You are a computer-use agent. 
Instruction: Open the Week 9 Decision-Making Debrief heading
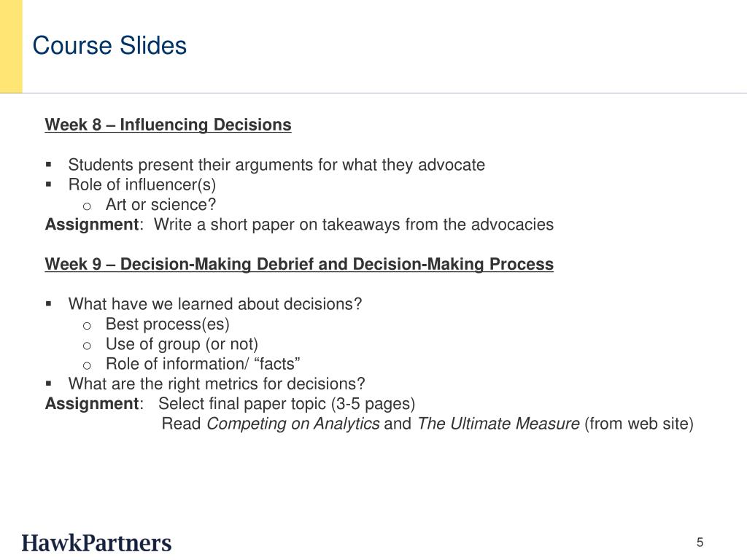point(299,264)
